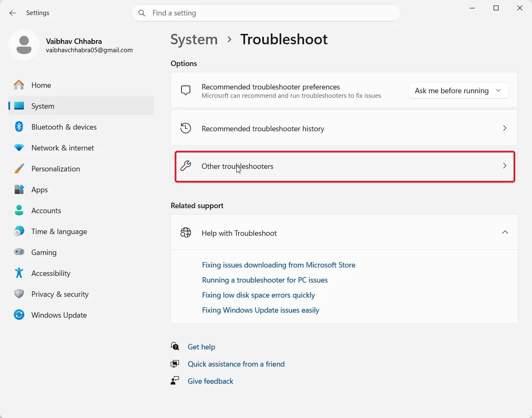Viewport: 532px width, 418px height.
Task: Click the Gaming controller icon
Action: [19, 252]
